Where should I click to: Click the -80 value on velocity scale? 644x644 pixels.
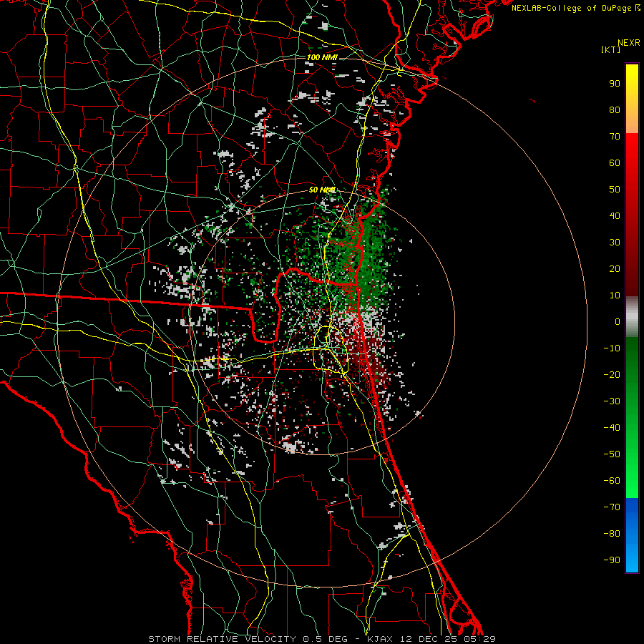[612, 534]
